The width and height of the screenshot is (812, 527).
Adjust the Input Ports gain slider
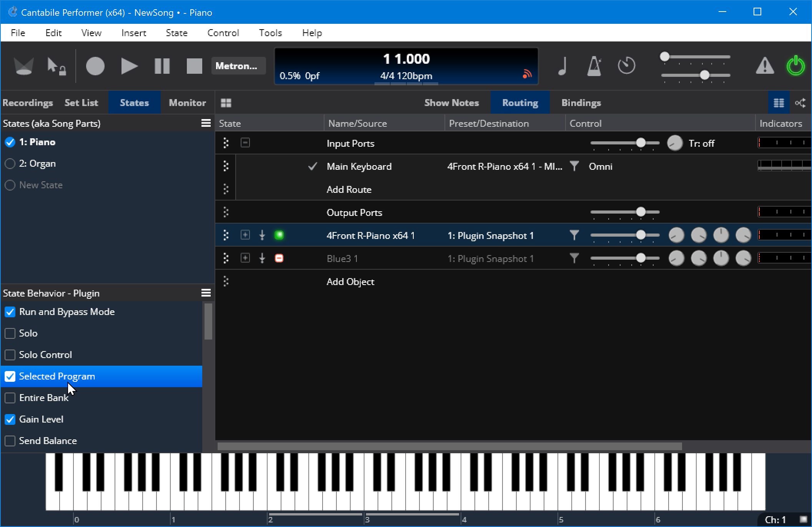[x=625, y=143]
